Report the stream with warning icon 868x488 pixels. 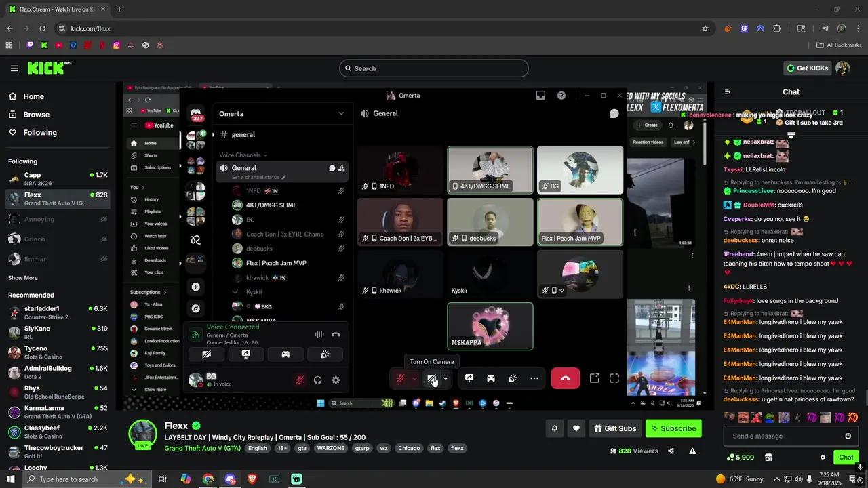pos(692,451)
